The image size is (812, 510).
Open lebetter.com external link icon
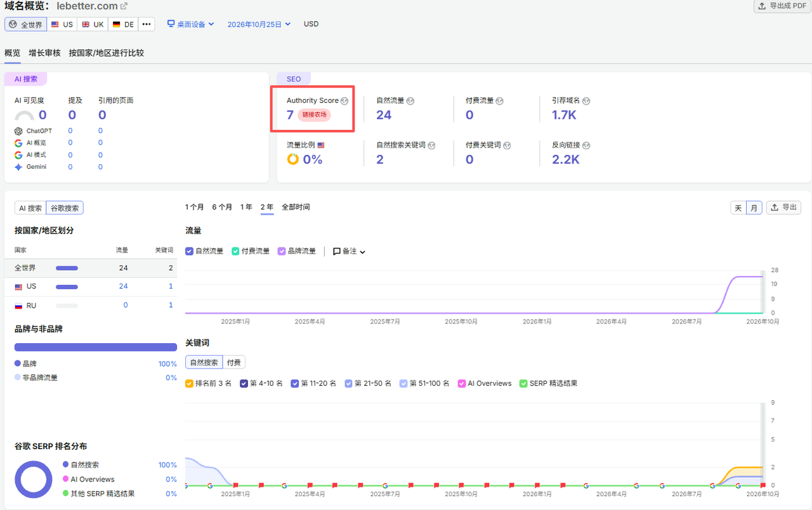pyautogui.click(x=124, y=6)
